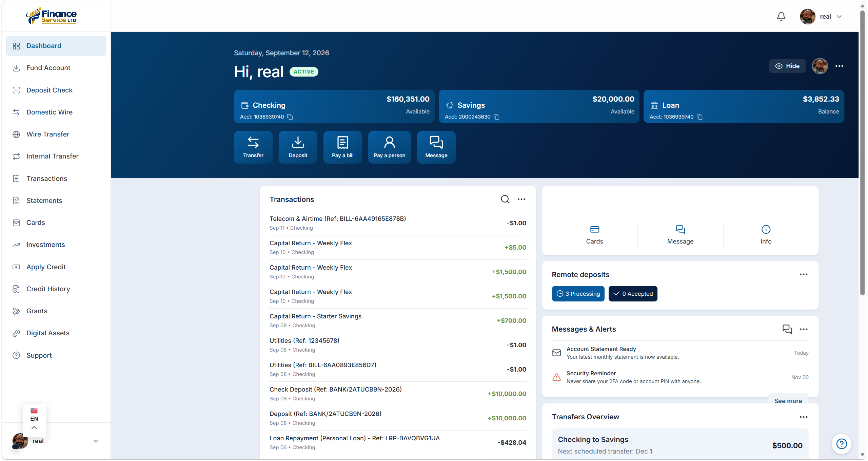The width and height of the screenshot is (868, 461).
Task: Click the Deposit quick action button
Action: point(298,147)
